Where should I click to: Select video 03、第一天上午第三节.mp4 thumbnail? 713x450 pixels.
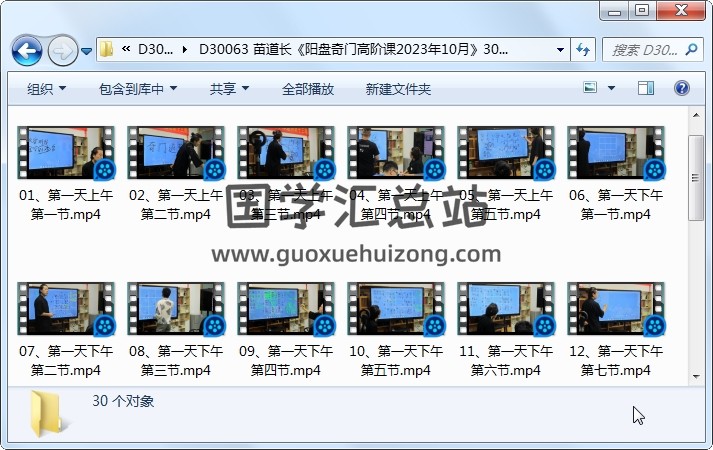pos(286,153)
